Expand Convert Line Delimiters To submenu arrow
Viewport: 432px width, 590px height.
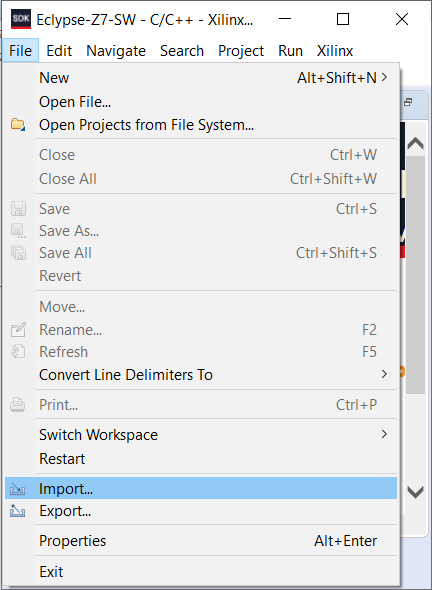[384, 374]
